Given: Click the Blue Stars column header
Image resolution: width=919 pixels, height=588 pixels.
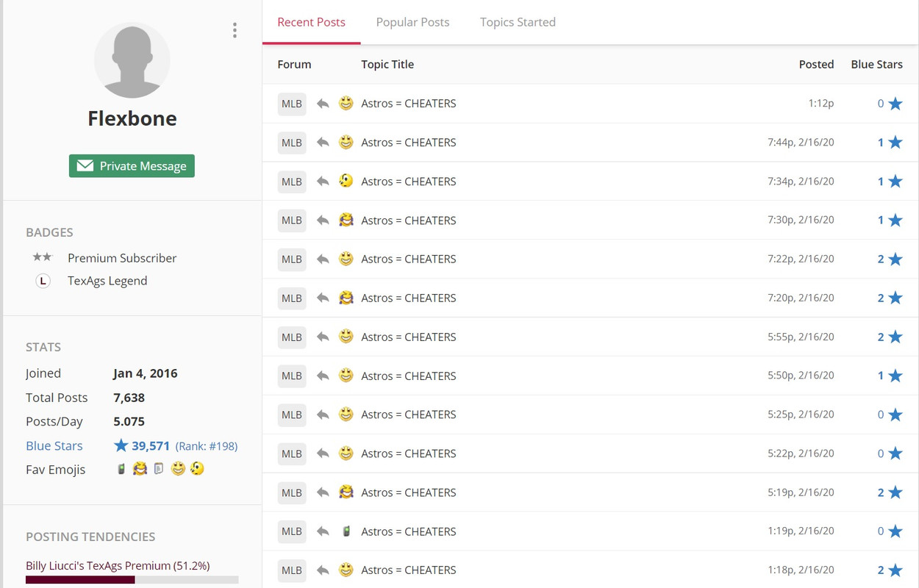Looking at the screenshot, I should (x=876, y=64).
